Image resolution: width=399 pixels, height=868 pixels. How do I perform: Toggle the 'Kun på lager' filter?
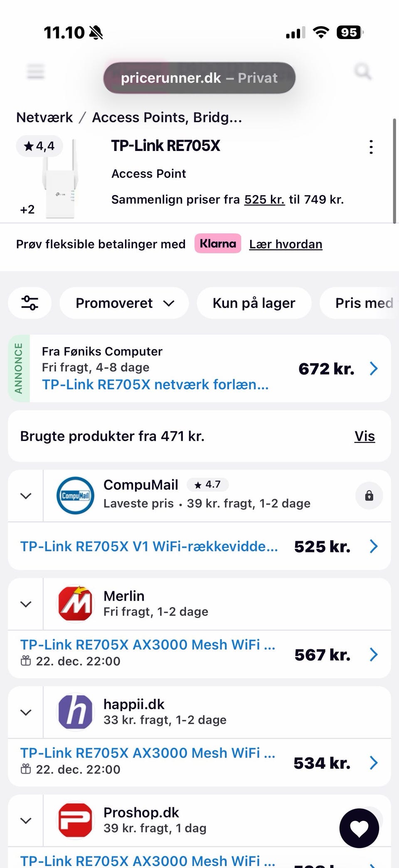tap(254, 303)
